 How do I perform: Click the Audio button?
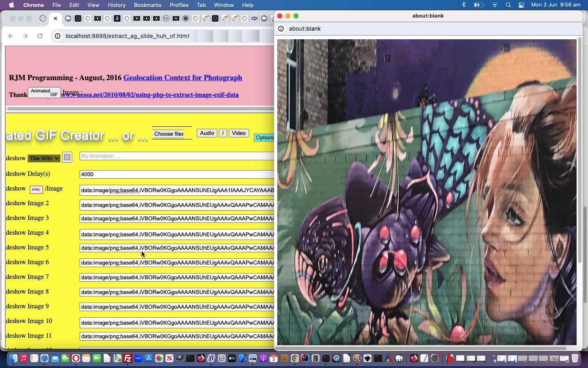tap(207, 133)
